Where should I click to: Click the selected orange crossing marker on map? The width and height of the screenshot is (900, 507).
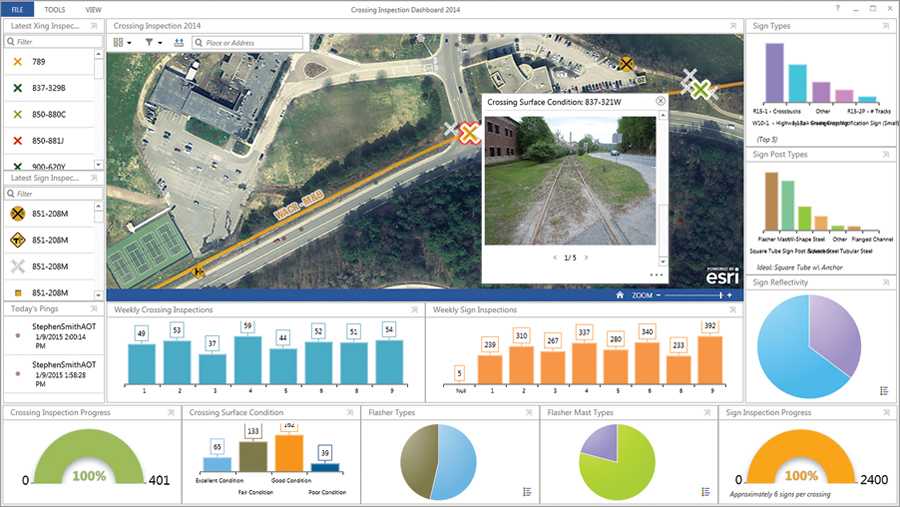[x=470, y=134]
